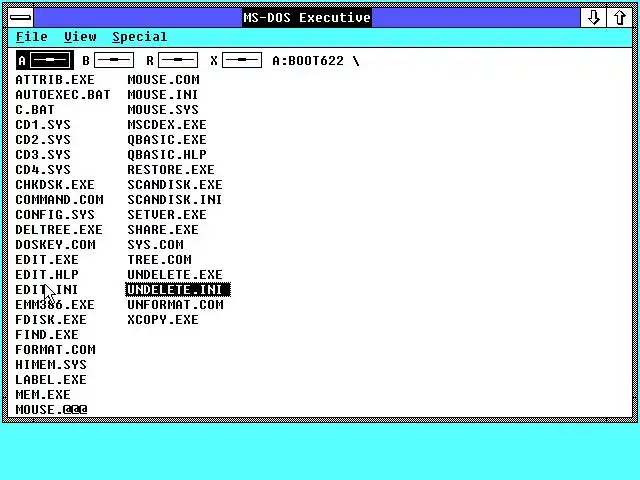Click highlighted UNDELETE.INI file
640x480 pixels.
coord(178,290)
